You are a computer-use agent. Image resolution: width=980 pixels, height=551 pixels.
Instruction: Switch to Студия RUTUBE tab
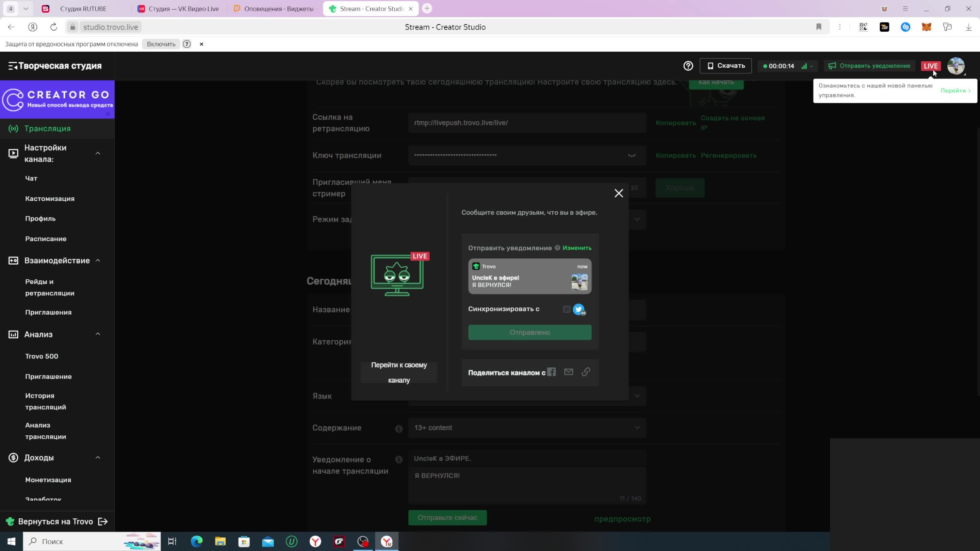click(84, 9)
